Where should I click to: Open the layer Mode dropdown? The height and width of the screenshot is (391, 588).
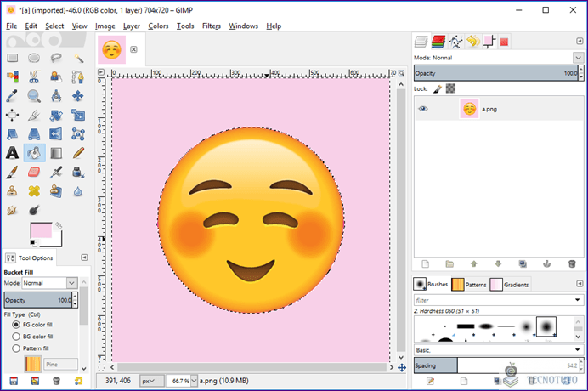[x=578, y=58]
